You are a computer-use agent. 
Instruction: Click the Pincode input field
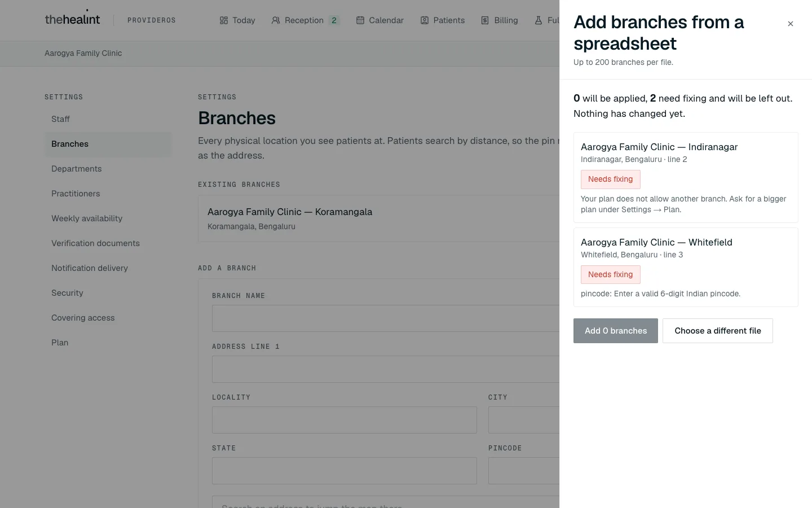coord(524,471)
